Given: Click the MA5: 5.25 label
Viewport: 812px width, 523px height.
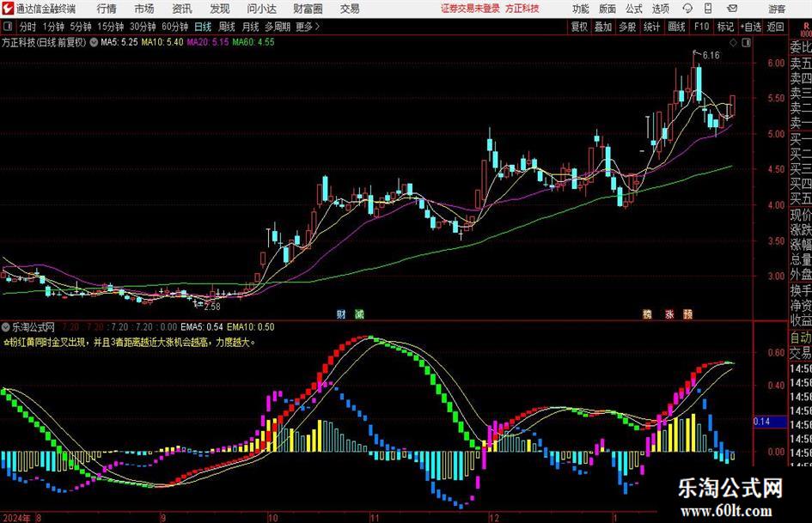Looking at the screenshot, I should point(119,42).
